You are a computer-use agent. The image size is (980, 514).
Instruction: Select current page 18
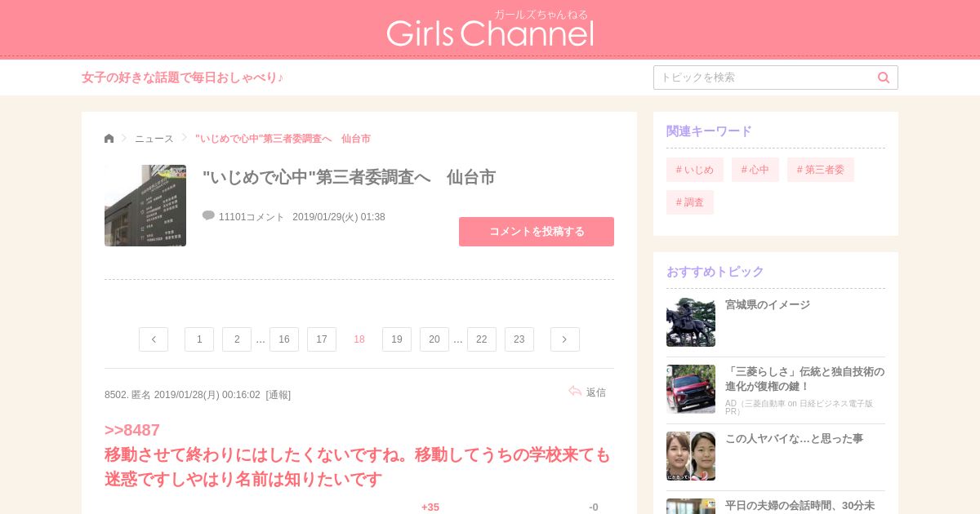pyautogui.click(x=359, y=339)
